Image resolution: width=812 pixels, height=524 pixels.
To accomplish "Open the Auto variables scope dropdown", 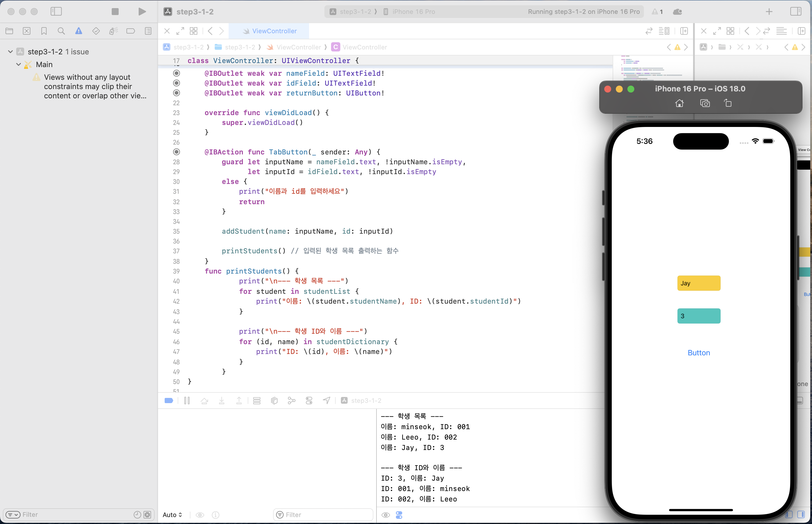I will [x=172, y=515].
